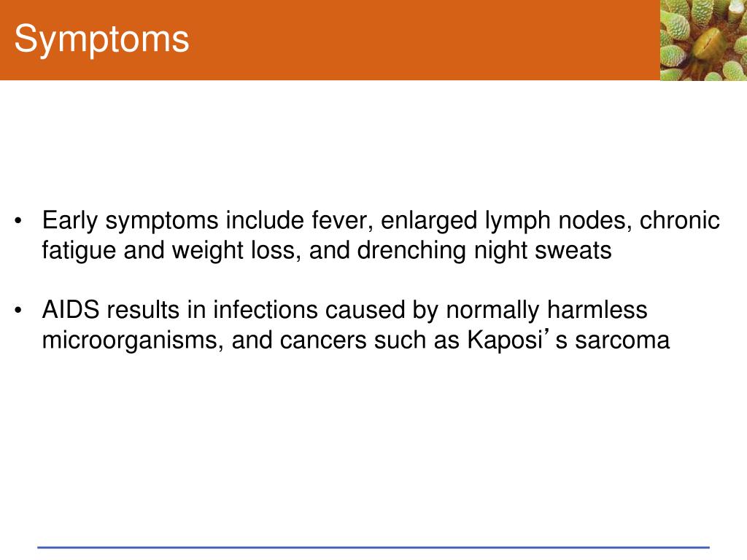Click the blue horizontal line at slide bottom
The image size is (747, 560).
click(373, 548)
